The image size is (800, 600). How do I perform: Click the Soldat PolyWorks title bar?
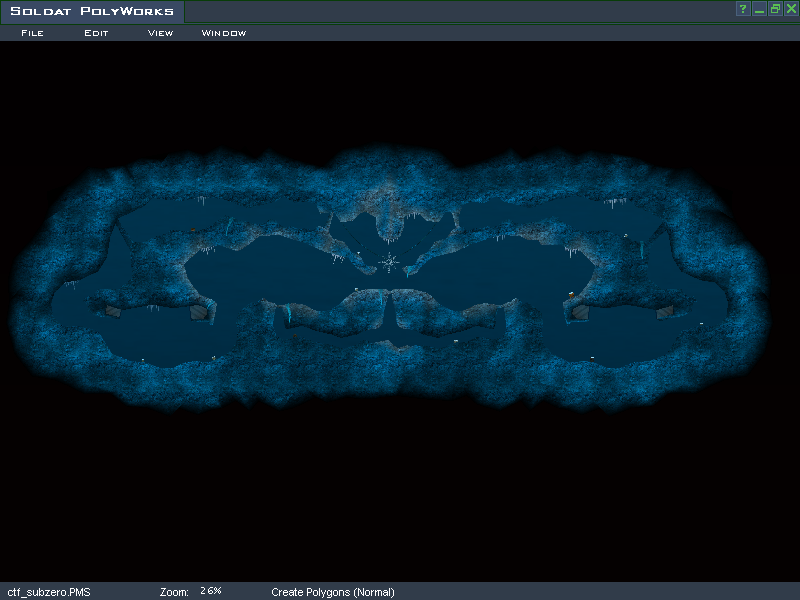pyautogui.click(x=92, y=12)
